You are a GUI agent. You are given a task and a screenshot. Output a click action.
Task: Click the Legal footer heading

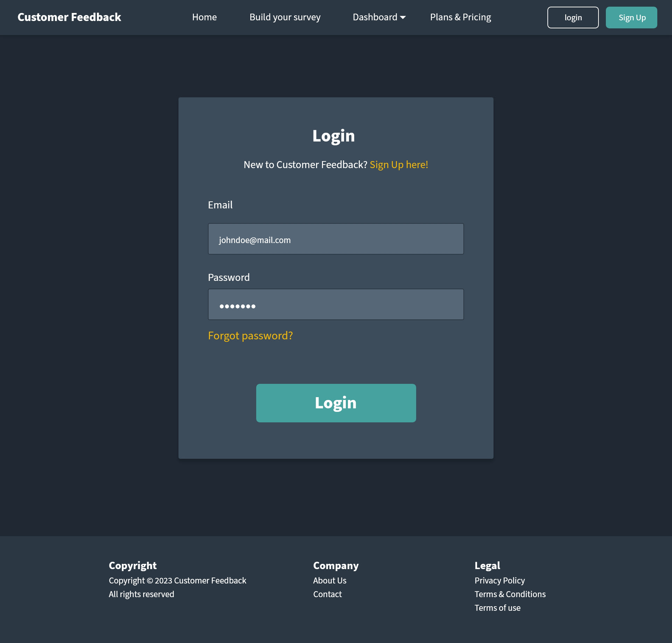tap(487, 566)
